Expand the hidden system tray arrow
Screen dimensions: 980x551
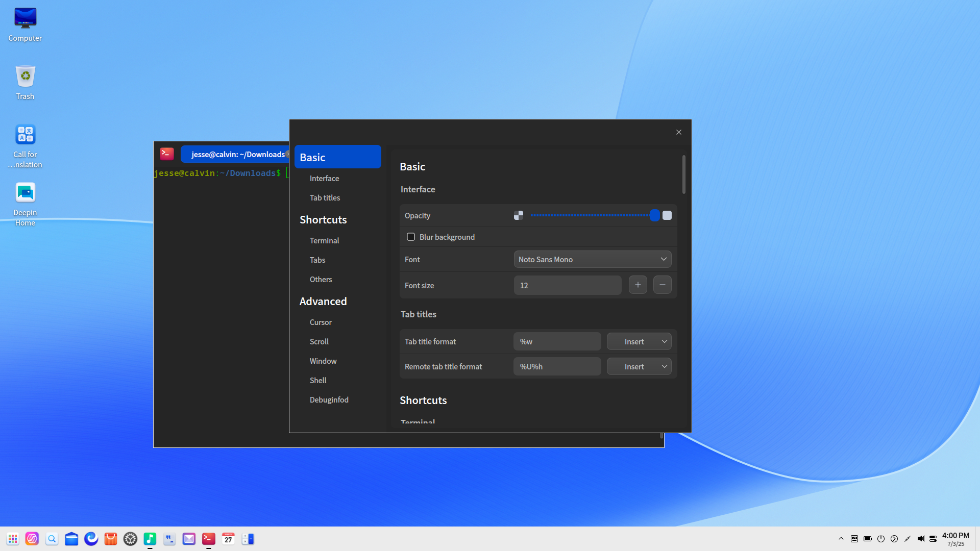click(x=841, y=539)
